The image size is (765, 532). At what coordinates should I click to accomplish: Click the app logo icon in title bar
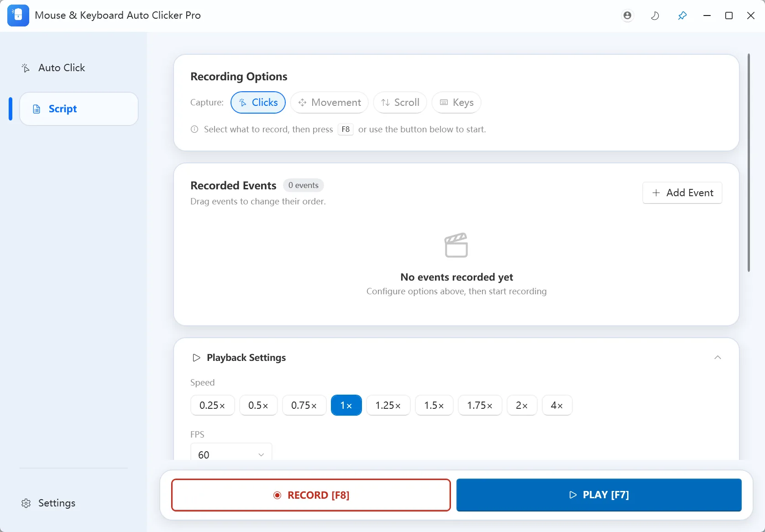click(x=18, y=16)
